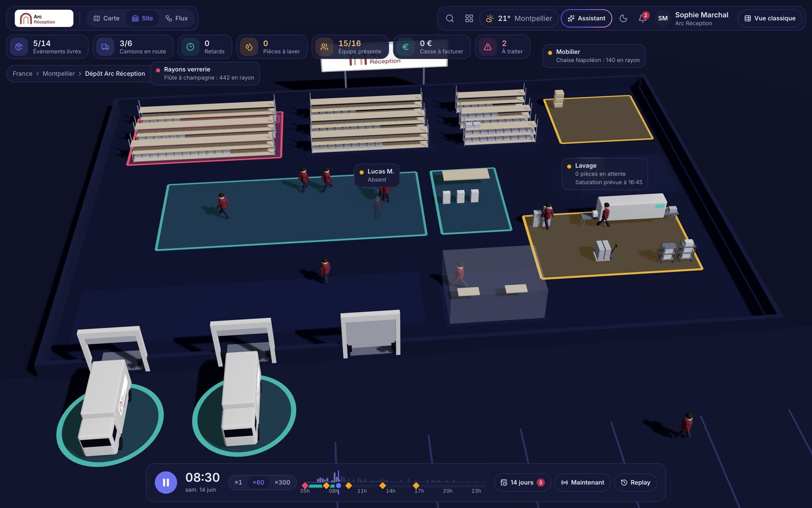Pause the timeline playback

166,482
